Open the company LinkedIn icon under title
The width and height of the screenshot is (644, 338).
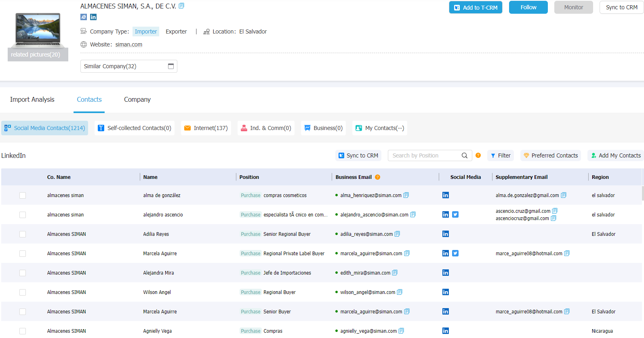[93, 17]
